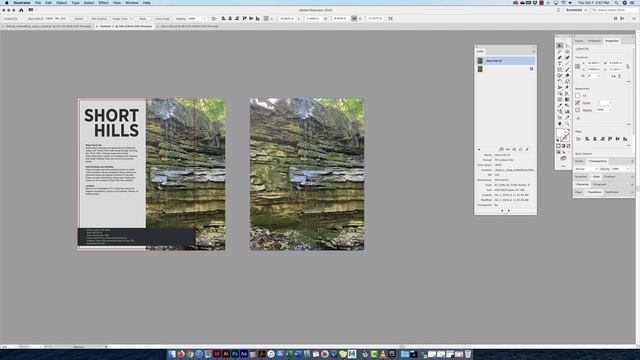Click Crop Image button in control bar

(162, 18)
